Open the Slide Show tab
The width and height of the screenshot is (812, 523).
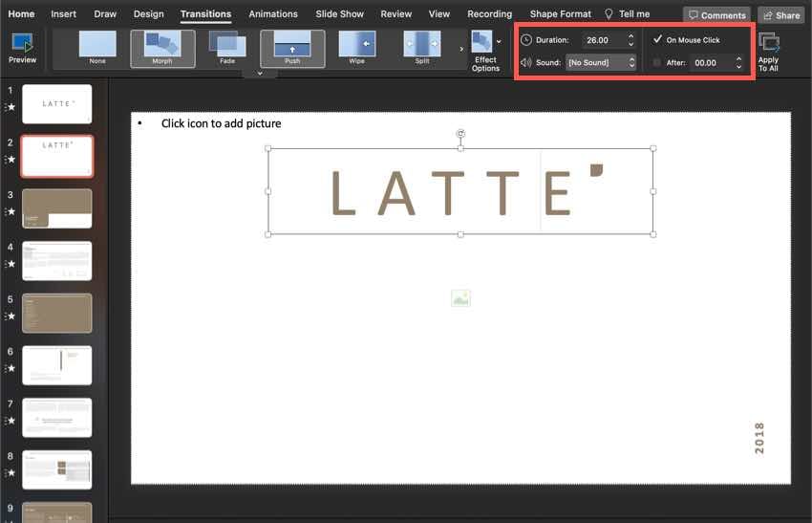[x=339, y=14]
